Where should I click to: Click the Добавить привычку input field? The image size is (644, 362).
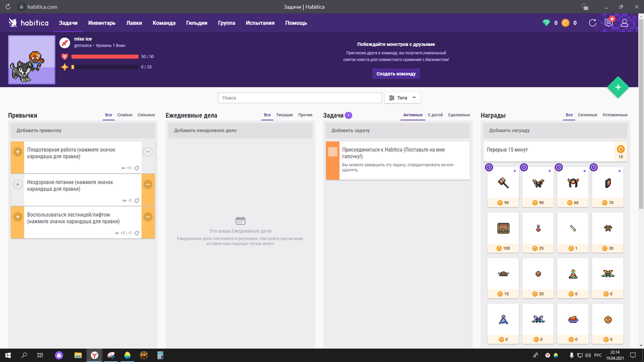83,130
